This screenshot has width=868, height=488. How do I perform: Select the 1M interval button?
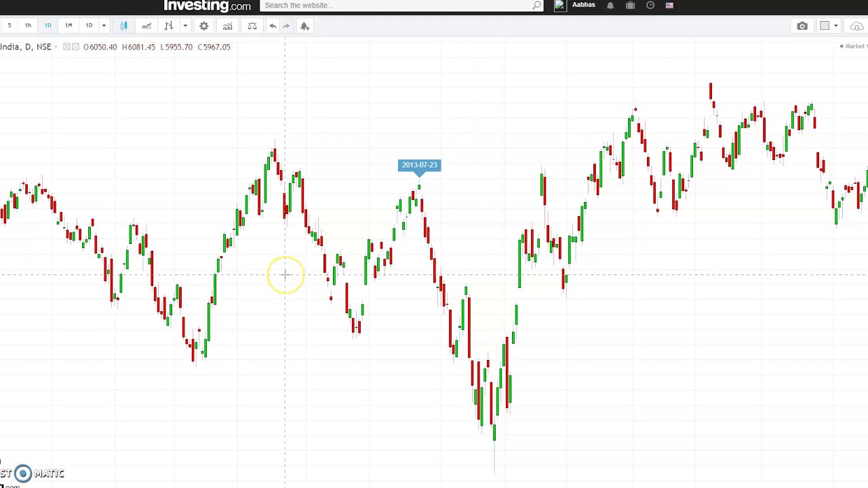coord(68,26)
